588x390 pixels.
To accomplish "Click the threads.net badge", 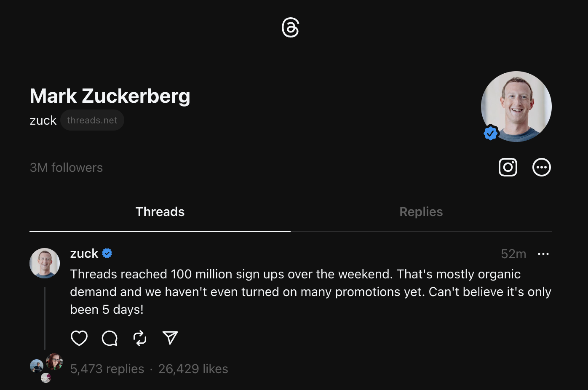I will point(92,120).
